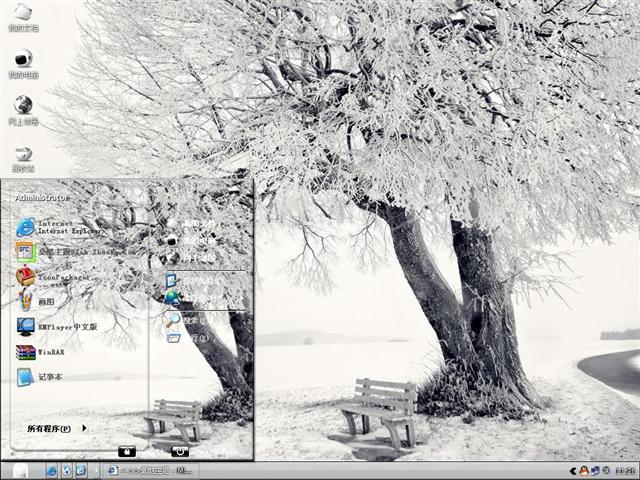Launch Internet Explorer from the start menu
The image size is (640, 480).
58,228
